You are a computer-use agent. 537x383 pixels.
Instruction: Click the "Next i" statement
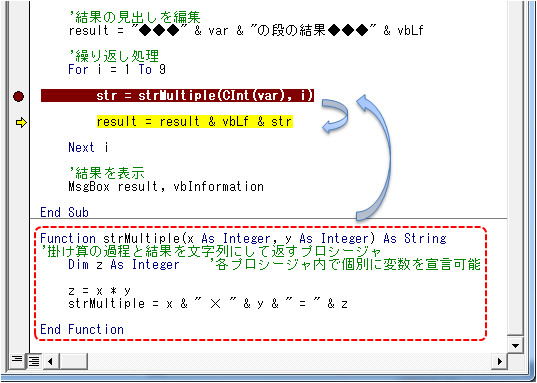pyautogui.click(x=88, y=148)
